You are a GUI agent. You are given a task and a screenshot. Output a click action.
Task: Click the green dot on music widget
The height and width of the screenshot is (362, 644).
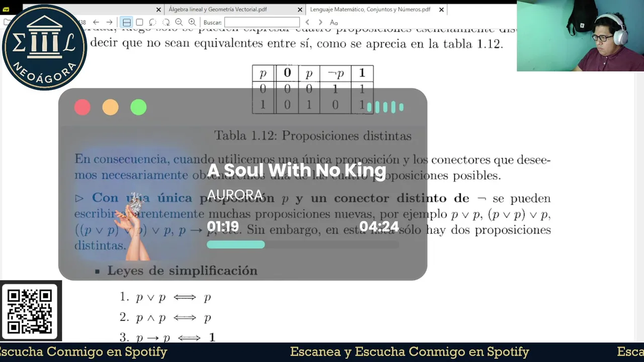138,107
